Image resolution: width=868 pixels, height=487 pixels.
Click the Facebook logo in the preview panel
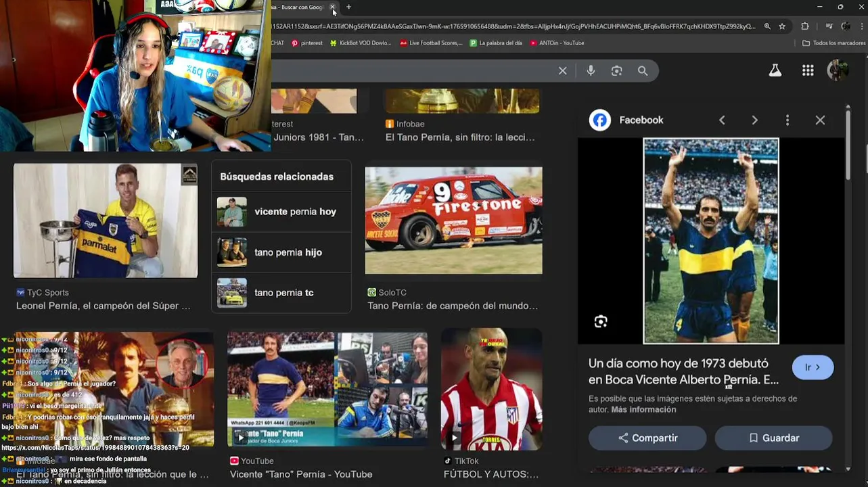pos(599,120)
